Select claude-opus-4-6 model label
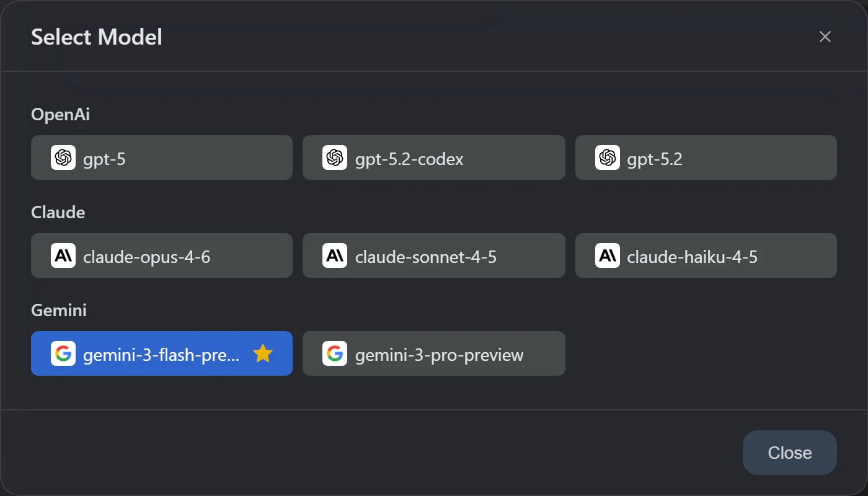The height and width of the screenshot is (496, 868). [147, 257]
